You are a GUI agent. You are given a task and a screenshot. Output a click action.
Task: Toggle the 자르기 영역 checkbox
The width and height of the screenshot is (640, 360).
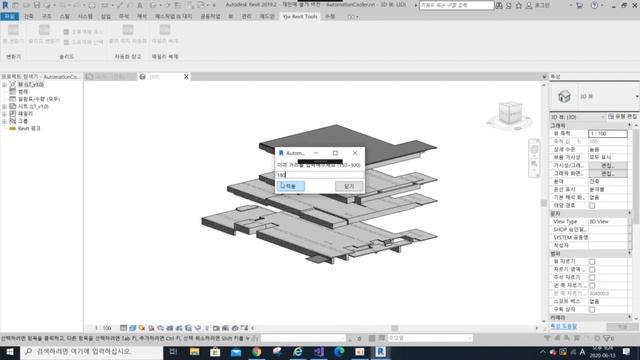click(x=592, y=269)
